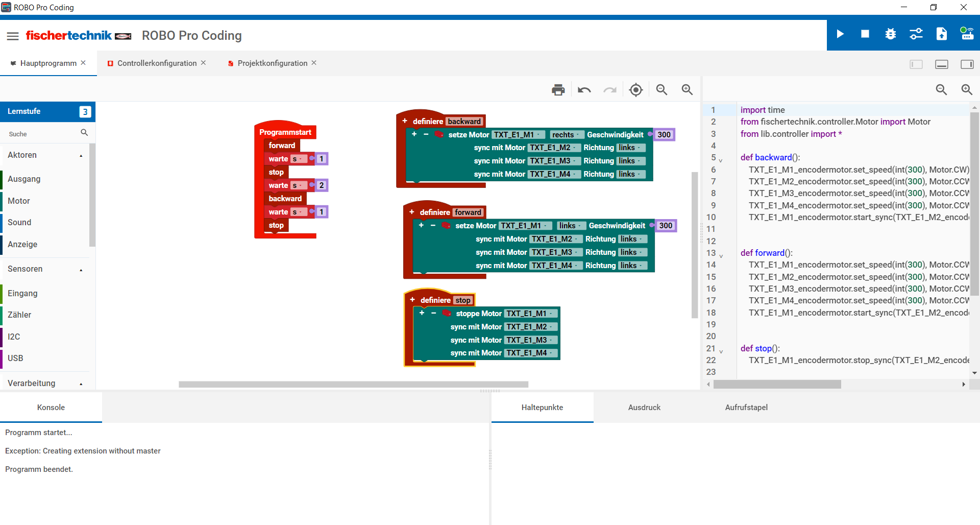The height and width of the screenshot is (525, 980).
Task: Open the Sound block category
Action: click(x=44, y=223)
